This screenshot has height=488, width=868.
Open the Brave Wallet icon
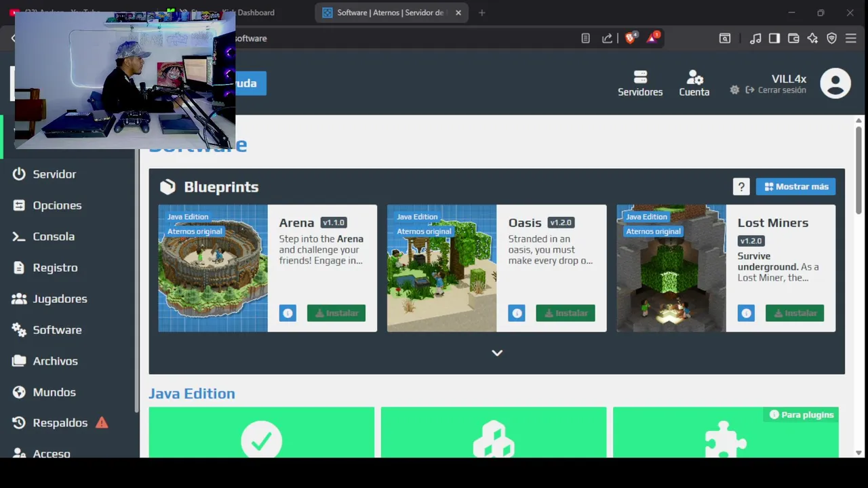[x=793, y=39]
